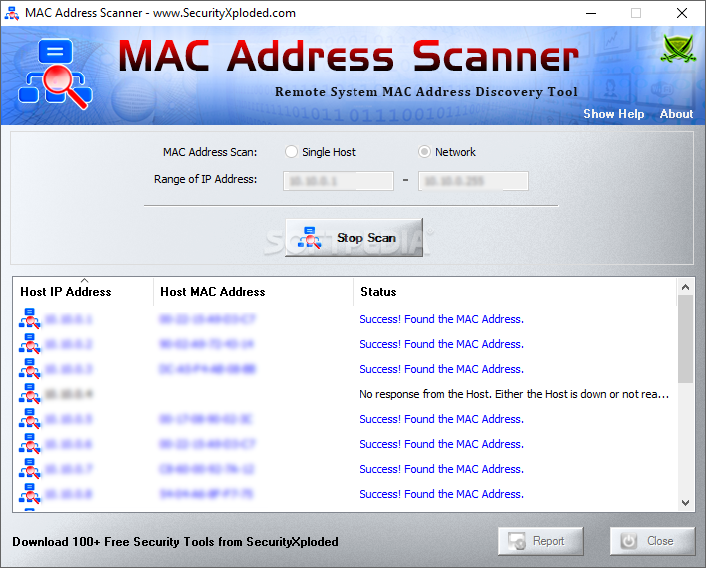Image resolution: width=706 pixels, height=568 pixels.
Task: Click the MAC Address Scanner logo icon in banner
Action: [x=55, y=74]
